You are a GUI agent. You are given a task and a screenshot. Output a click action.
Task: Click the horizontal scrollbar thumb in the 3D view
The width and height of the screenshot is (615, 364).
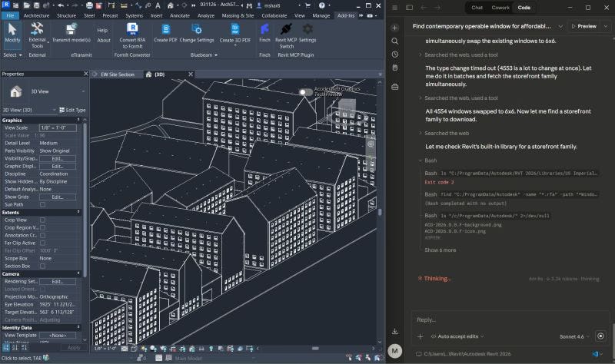tap(315, 349)
